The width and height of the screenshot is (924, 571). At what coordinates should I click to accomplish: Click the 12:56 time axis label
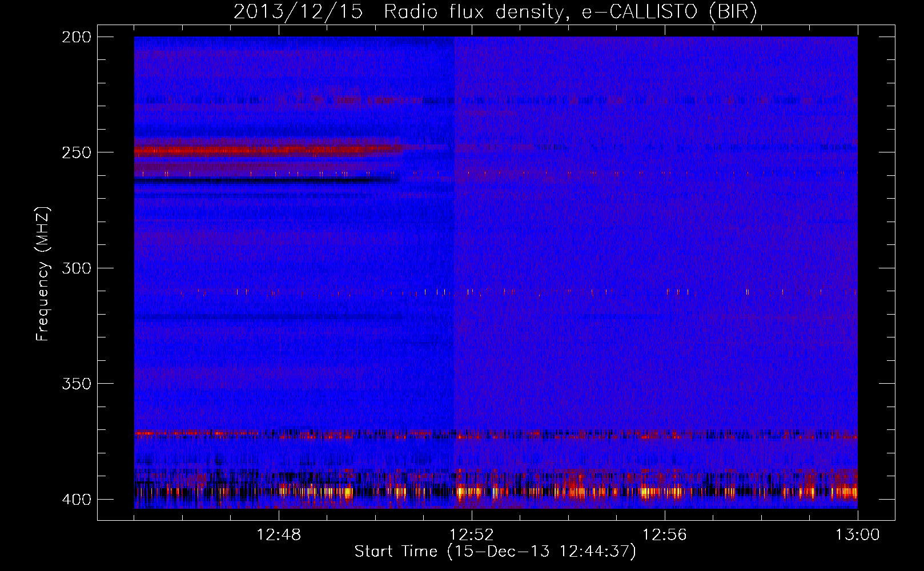(x=665, y=535)
